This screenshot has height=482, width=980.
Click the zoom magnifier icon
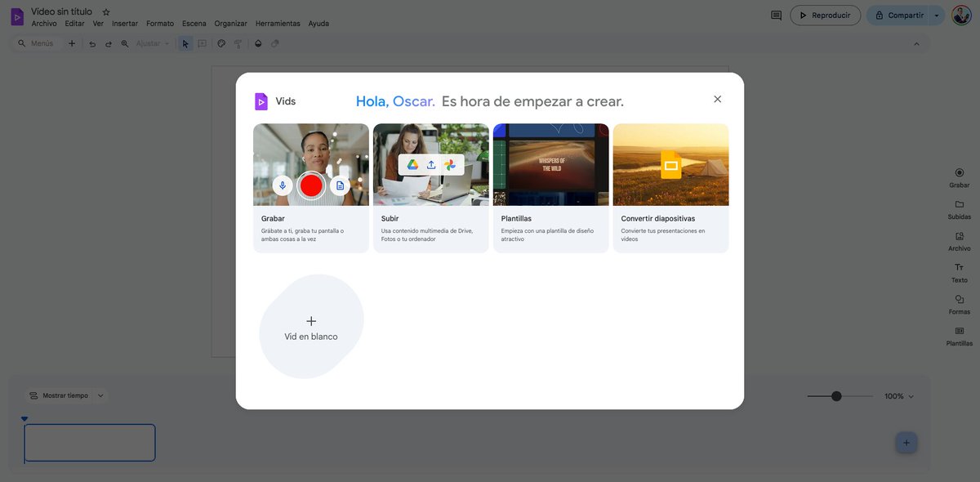tap(125, 43)
